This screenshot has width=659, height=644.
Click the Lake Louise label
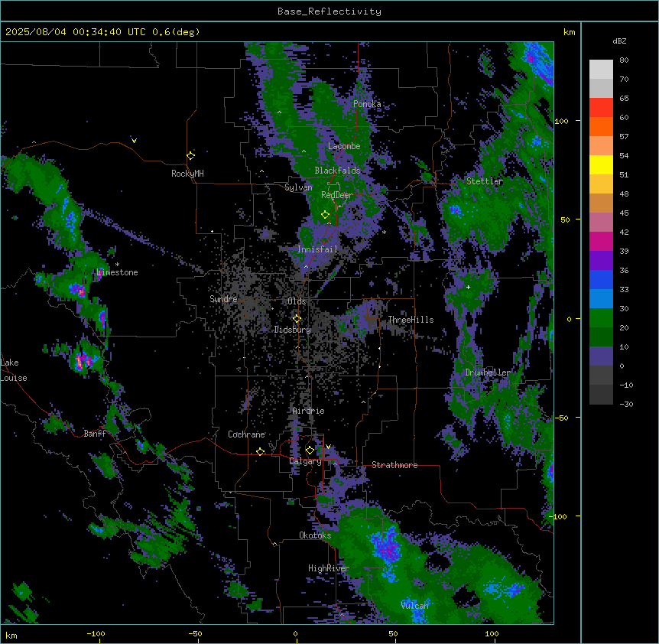click(x=14, y=370)
